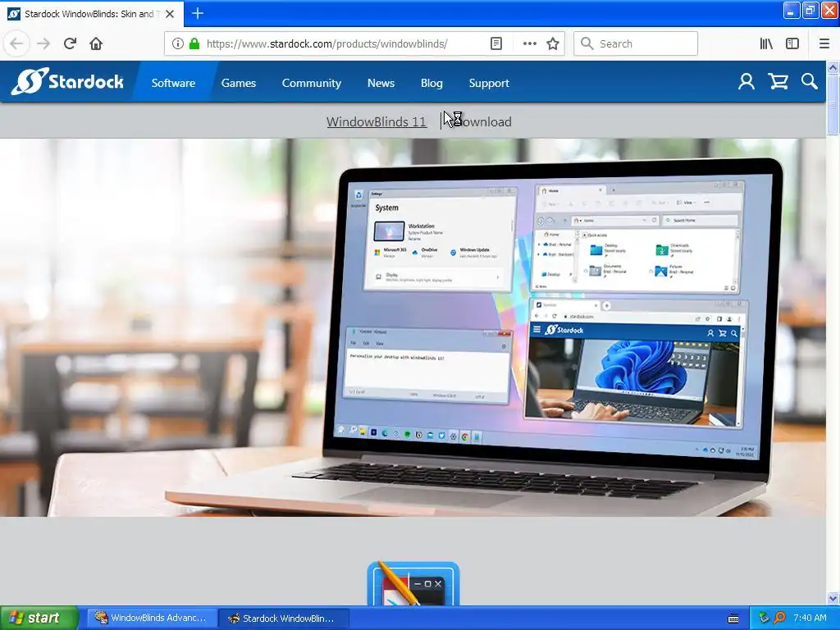Click the on-screen keyboard tray icon

pos(733,619)
